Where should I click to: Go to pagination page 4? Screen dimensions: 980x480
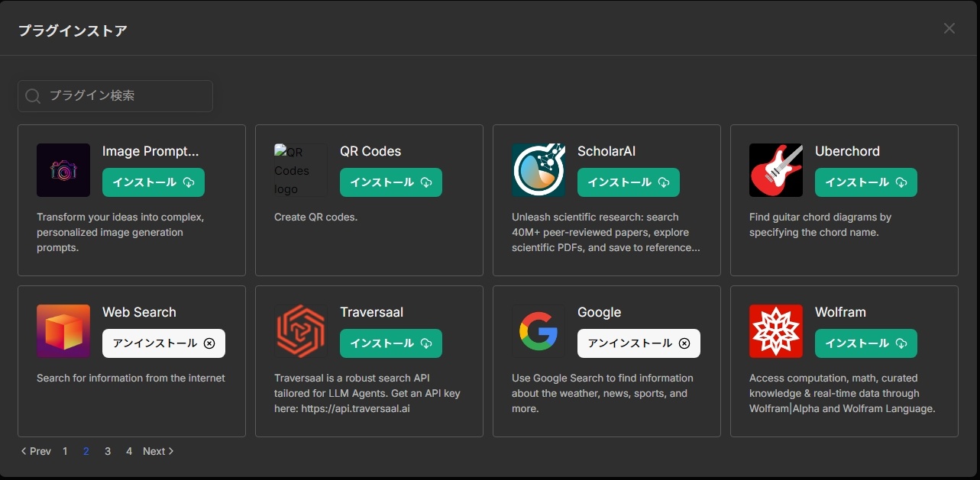coord(129,451)
